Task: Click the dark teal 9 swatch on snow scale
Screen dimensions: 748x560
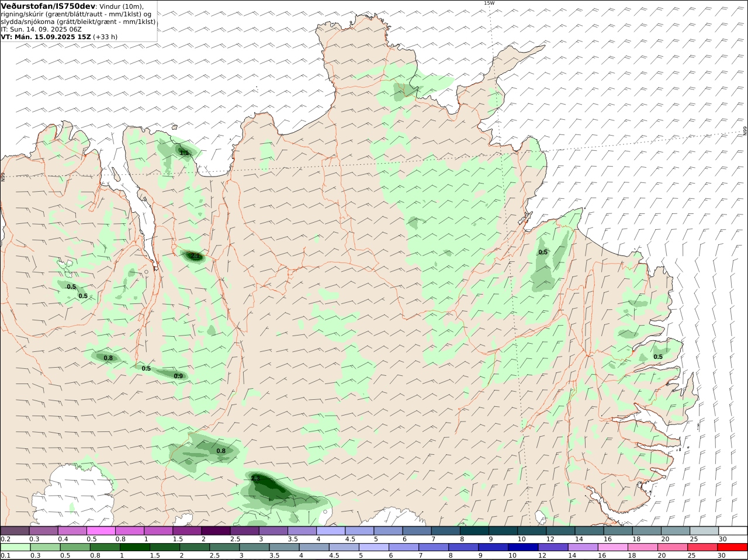Action: 503,531
